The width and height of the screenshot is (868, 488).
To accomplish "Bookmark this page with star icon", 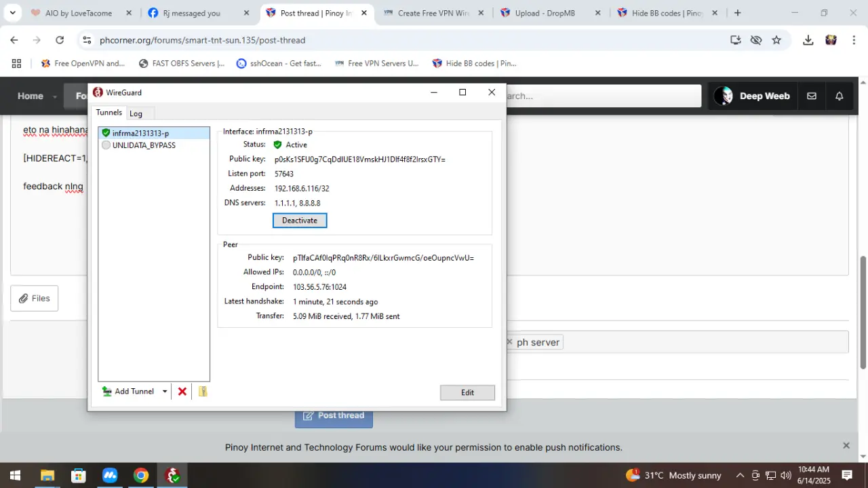I will tap(776, 40).
